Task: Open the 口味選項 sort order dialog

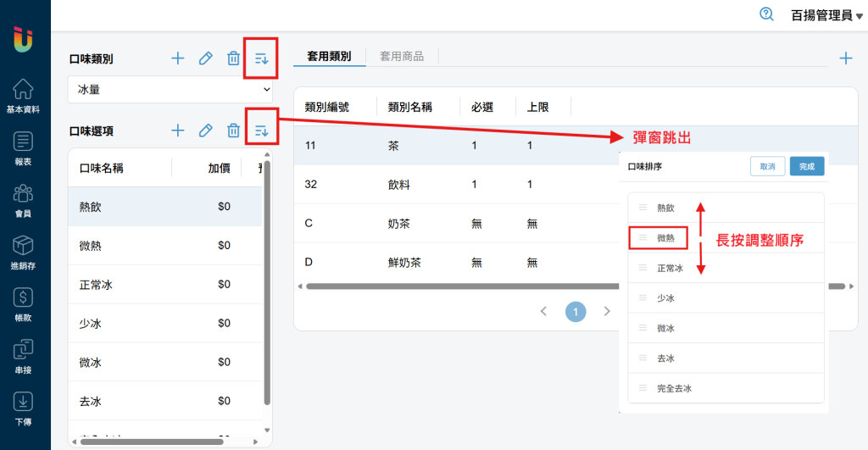Action: pyautogui.click(x=261, y=131)
